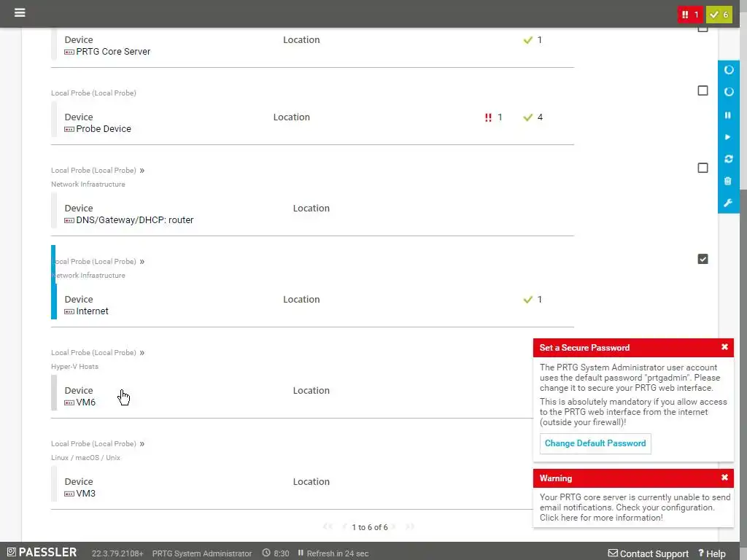Click device icon beside VM6

coord(69,402)
